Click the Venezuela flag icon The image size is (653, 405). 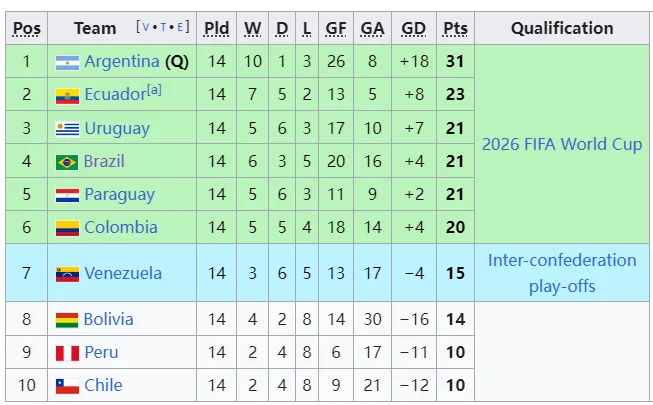[x=67, y=275]
